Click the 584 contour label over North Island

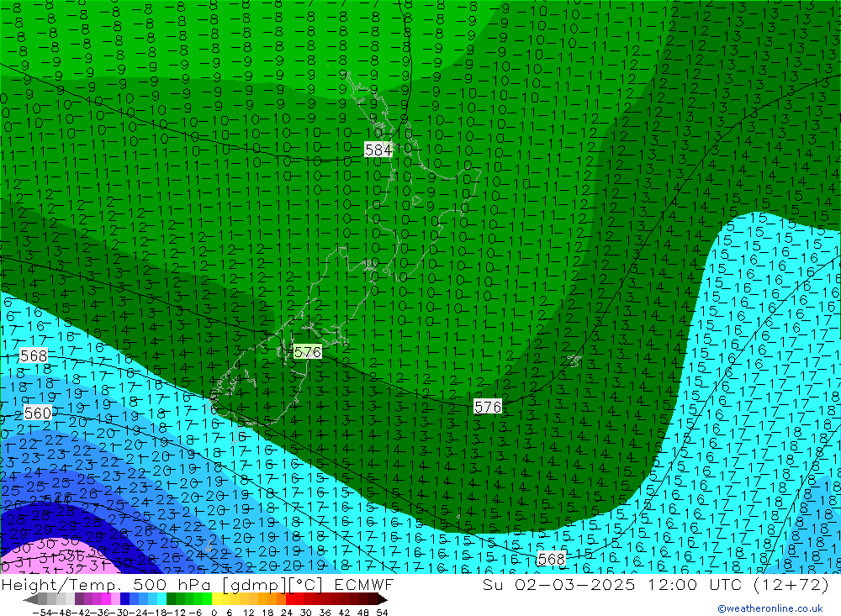[378, 150]
